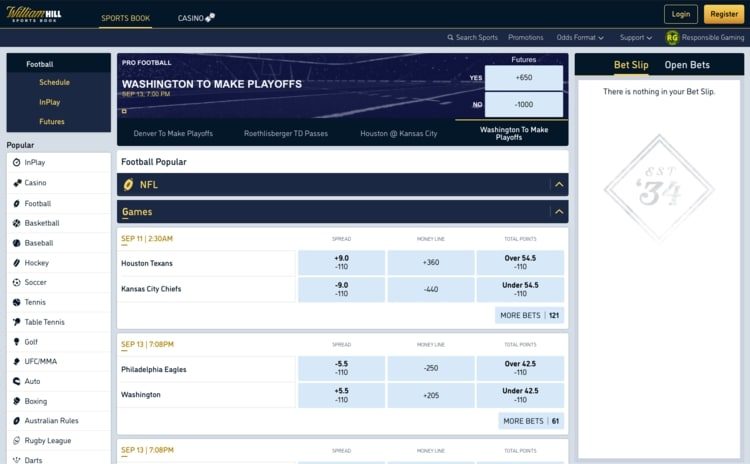Viewport: 750px width, 464px height.
Task: Select Houston Texans +360 money line
Action: 431,263
